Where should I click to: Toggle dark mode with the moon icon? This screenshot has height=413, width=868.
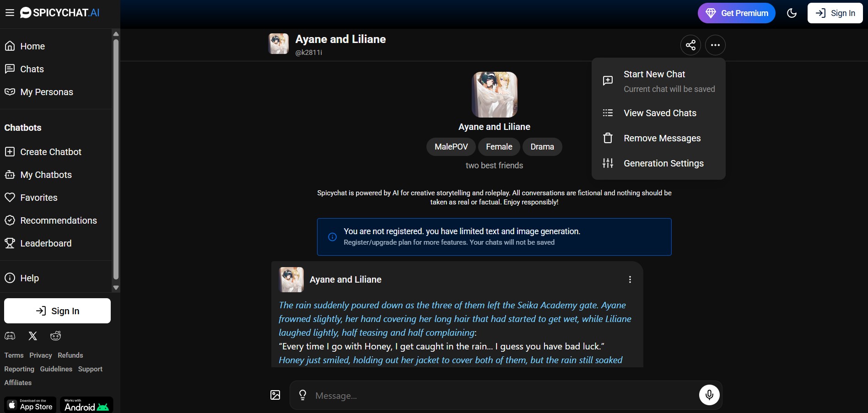tap(792, 13)
